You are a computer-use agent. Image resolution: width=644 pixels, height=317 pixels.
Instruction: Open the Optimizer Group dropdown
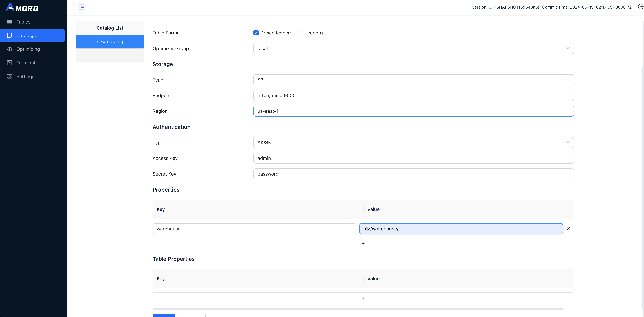[413, 49]
